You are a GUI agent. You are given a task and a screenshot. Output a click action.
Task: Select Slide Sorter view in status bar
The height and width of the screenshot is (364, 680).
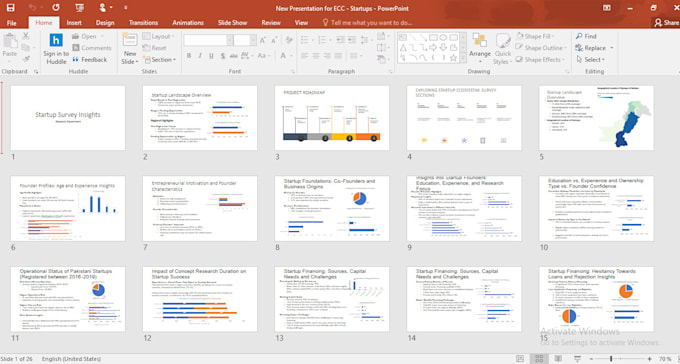539,359
